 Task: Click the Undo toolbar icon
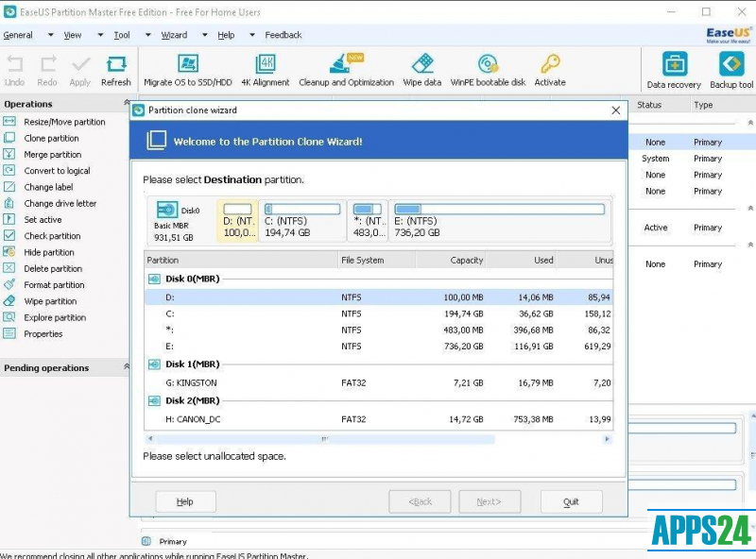(x=14, y=64)
